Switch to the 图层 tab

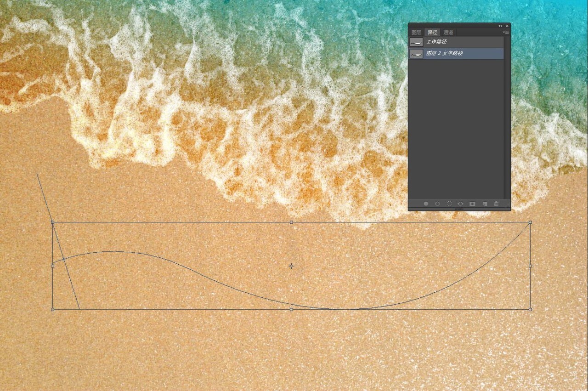coord(416,32)
